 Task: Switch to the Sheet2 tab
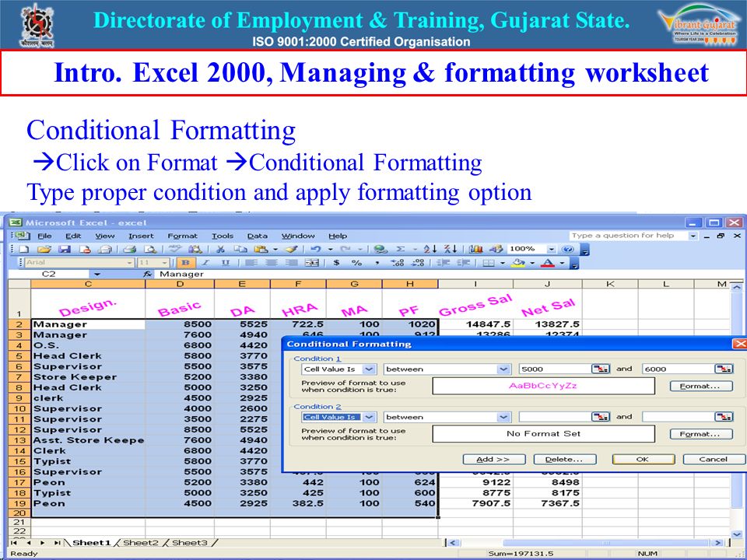tap(140, 543)
